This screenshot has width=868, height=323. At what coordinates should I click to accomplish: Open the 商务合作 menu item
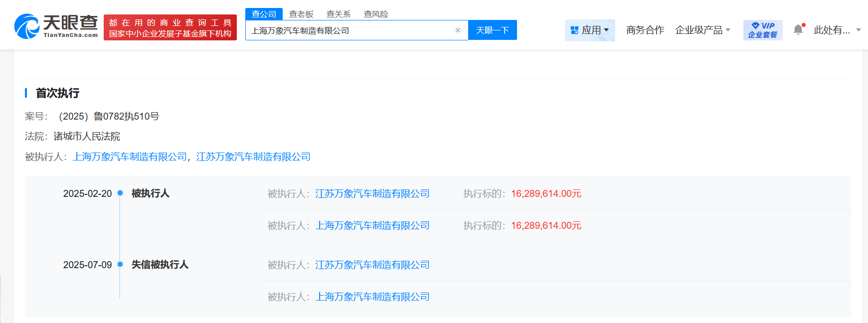645,30
